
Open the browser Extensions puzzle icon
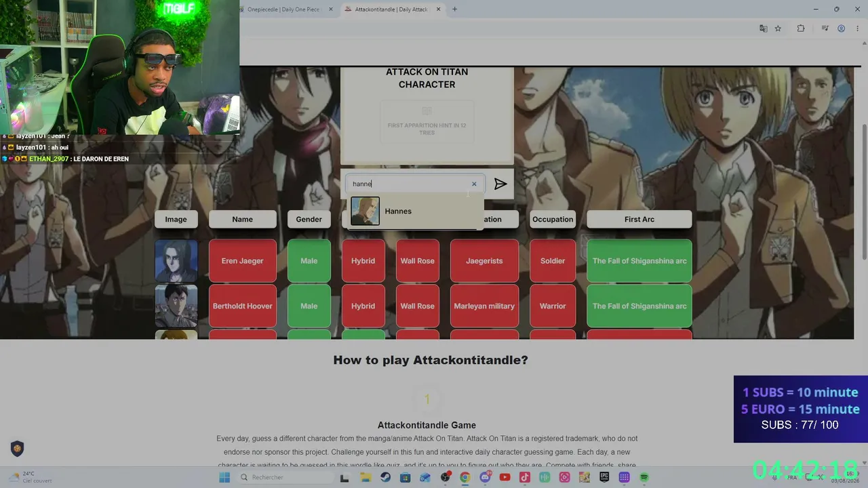pyautogui.click(x=801, y=28)
